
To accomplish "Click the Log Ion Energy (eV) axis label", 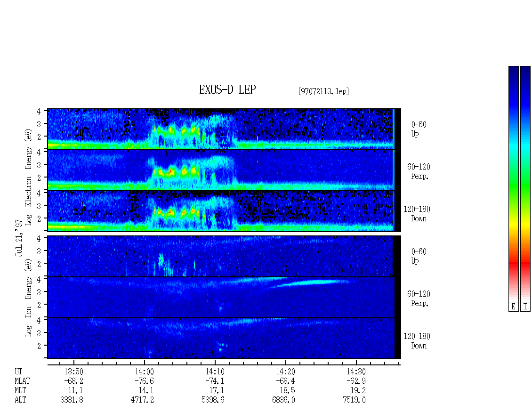I will 28,298.
